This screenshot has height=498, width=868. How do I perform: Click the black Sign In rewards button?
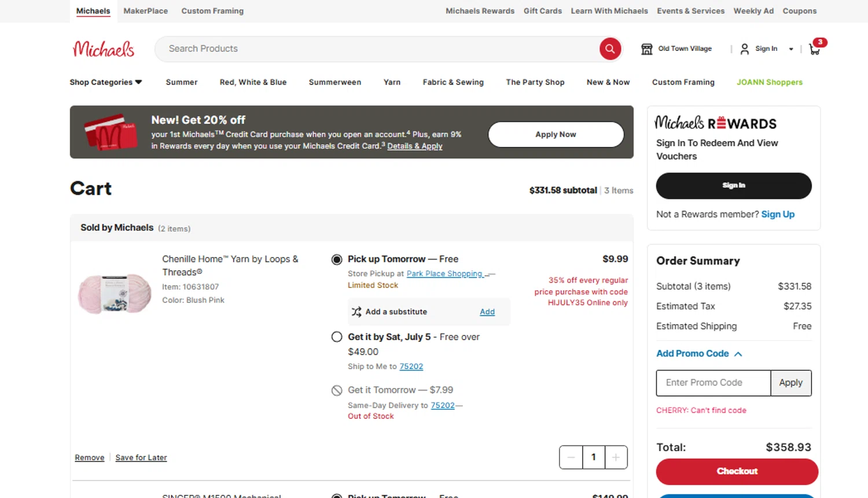pos(734,186)
